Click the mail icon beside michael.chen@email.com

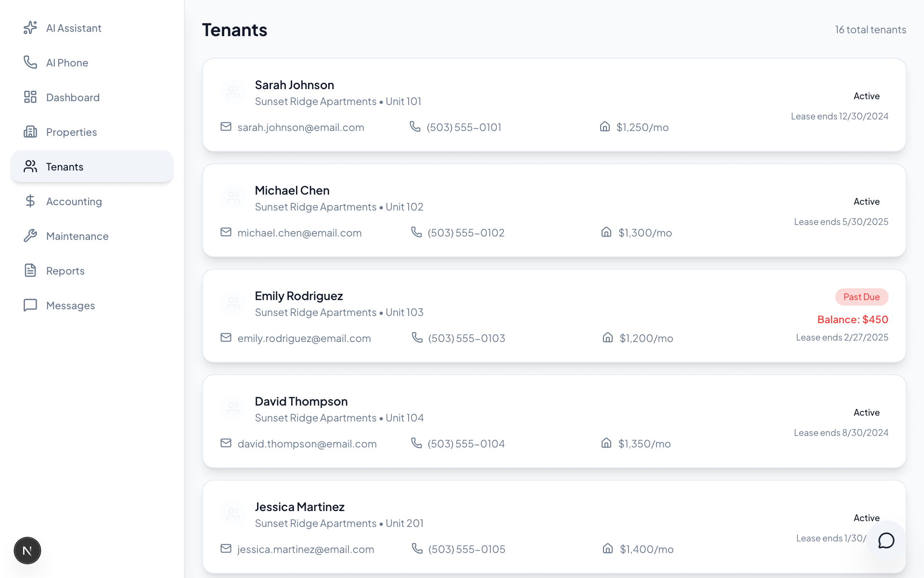click(x=226, y=232)
